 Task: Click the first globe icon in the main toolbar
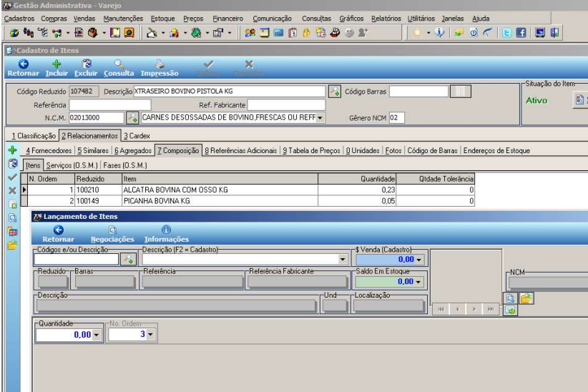coord(14,33)
